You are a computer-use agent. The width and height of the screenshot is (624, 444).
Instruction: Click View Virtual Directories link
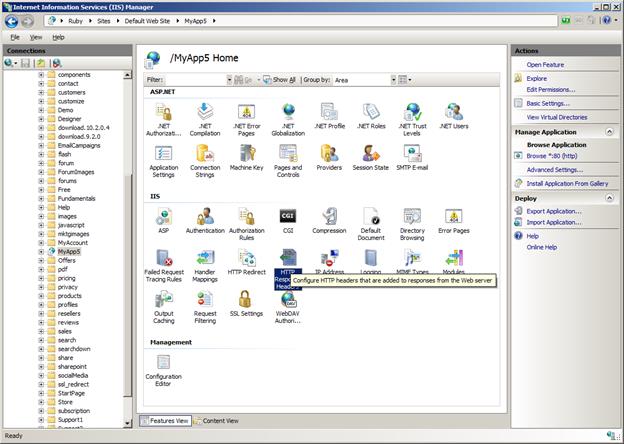click(x=557, y=117)
